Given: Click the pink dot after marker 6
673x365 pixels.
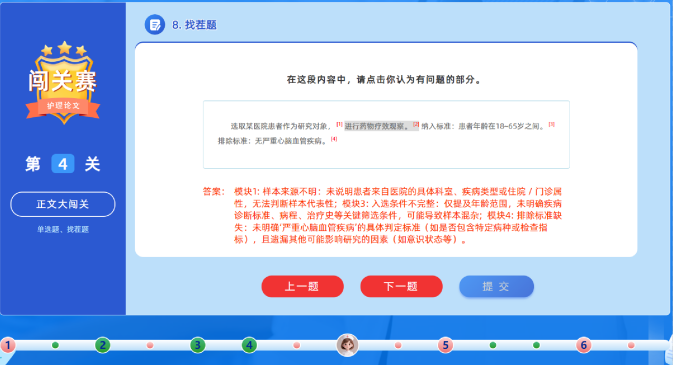Looking at the screenshot, I should (x=631, y=345).
